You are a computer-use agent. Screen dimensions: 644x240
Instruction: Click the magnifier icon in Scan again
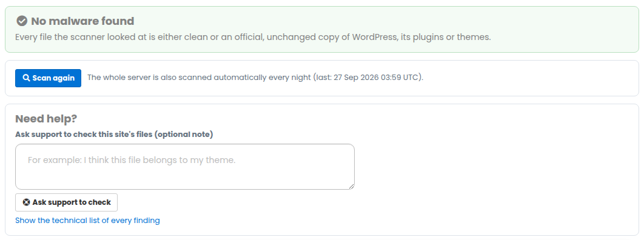point(26,78)
